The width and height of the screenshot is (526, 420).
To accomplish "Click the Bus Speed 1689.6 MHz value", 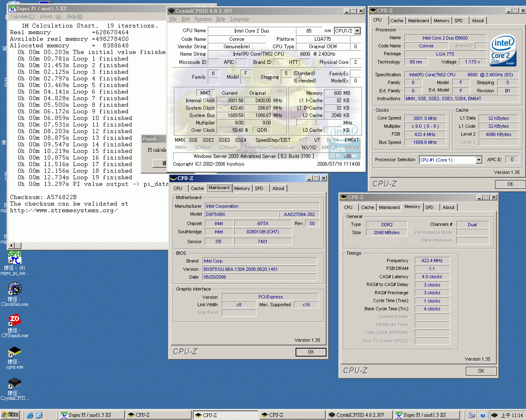I will pyautogui.click(x=425, y=142).
